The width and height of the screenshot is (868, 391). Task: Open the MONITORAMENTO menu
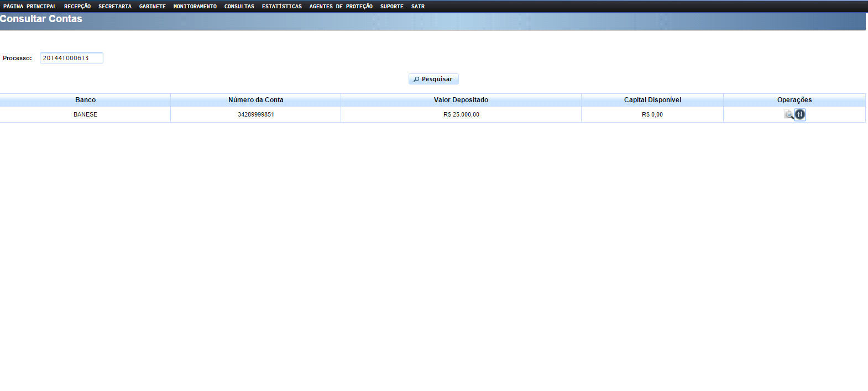195,7
